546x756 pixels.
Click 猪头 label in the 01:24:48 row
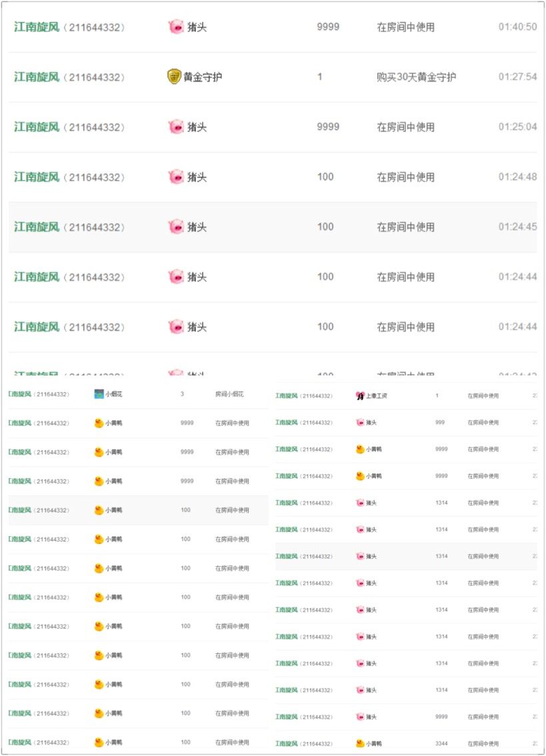[x=197, y=177]
